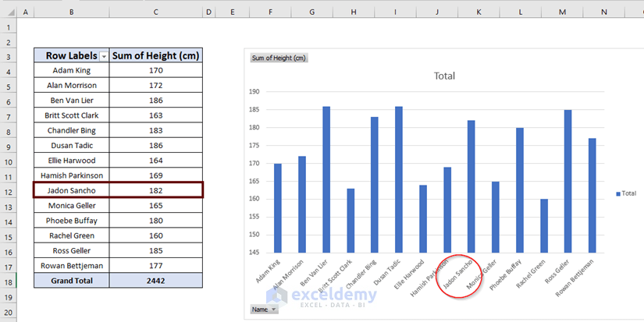Image resolution: width=644 pixels, height=322 pixels.
Task: Select height value 182
Action: pos(156,191)
